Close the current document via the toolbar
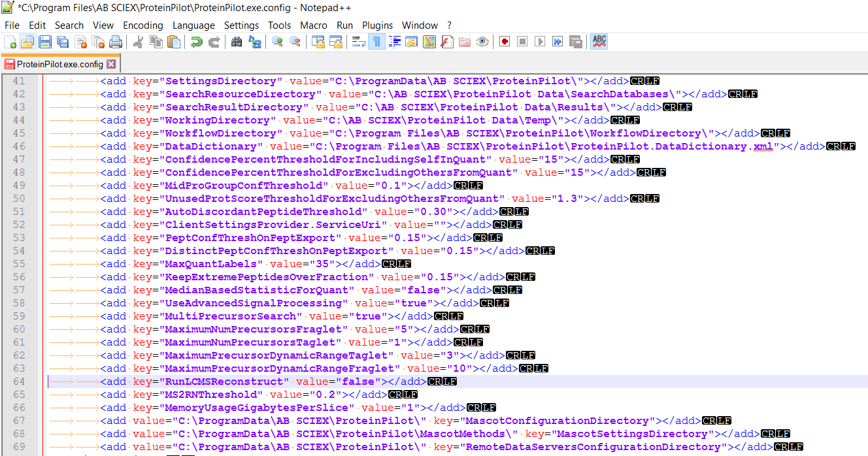Viewport: 868px width, 456px height. click(80, 42)
